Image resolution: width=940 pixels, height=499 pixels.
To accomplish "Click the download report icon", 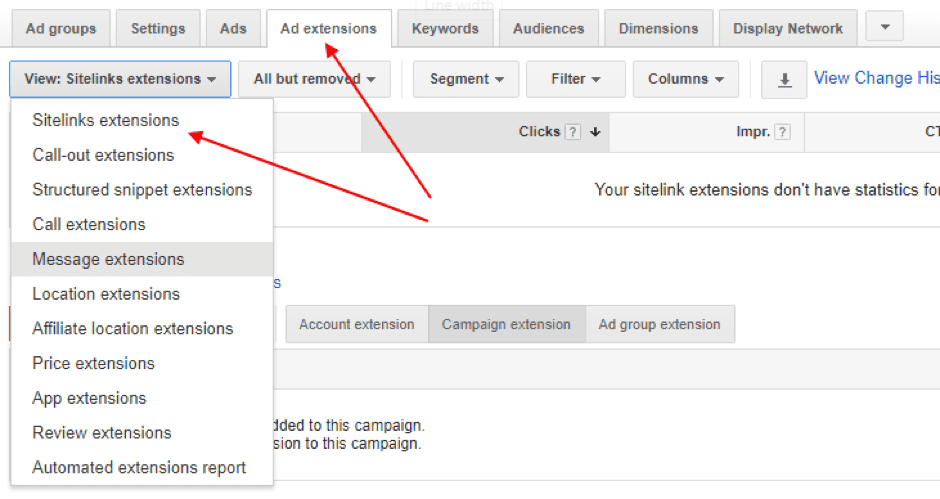I will 784,80.
